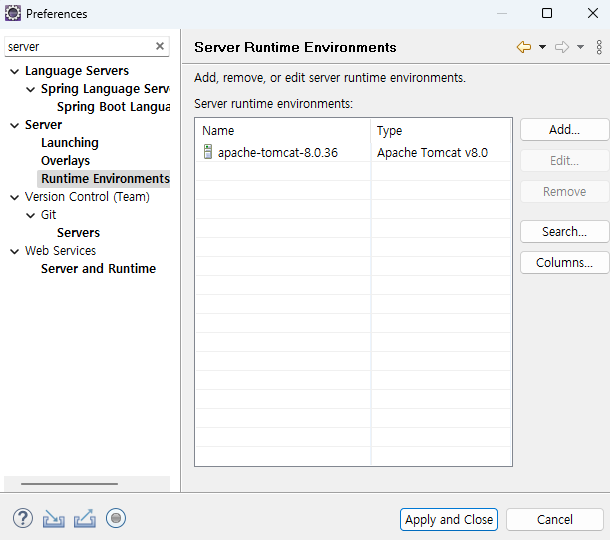Open the back history dropdown arrow

coord(542,47)
